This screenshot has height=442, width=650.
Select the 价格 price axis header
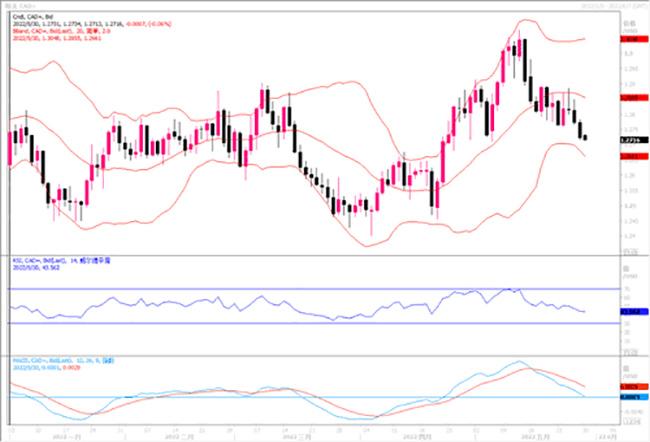629,18
